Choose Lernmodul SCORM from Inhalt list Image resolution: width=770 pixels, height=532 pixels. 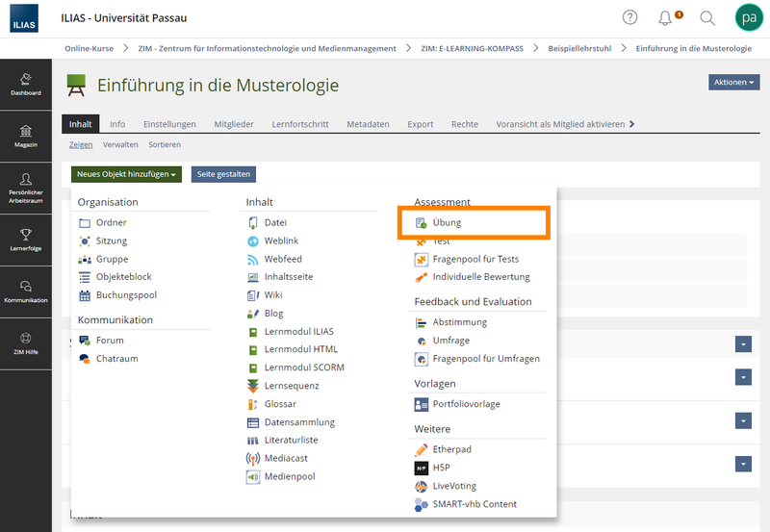pyautogui.click(x=303, y=367)
